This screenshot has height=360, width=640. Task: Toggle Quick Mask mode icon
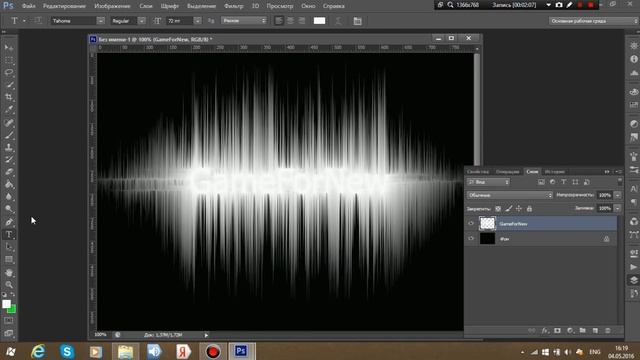(9, 321)
